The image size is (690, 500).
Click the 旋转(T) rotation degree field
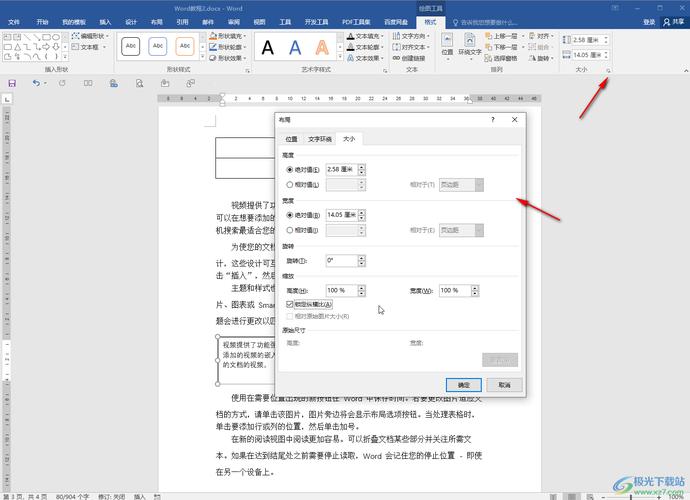341,261
